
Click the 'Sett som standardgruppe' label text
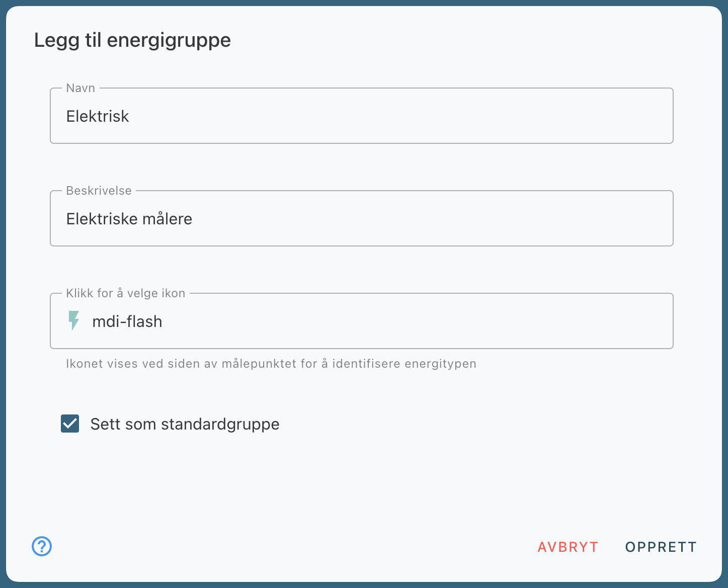(185, 424)
